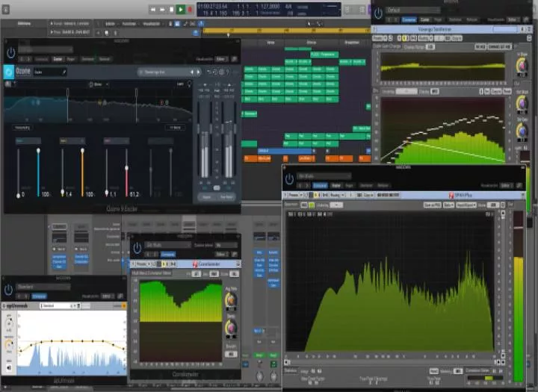The width and height of the screenshot is (538, 392).
Task: Click the LCD display in control bar
Action: [x=269, y=10]
